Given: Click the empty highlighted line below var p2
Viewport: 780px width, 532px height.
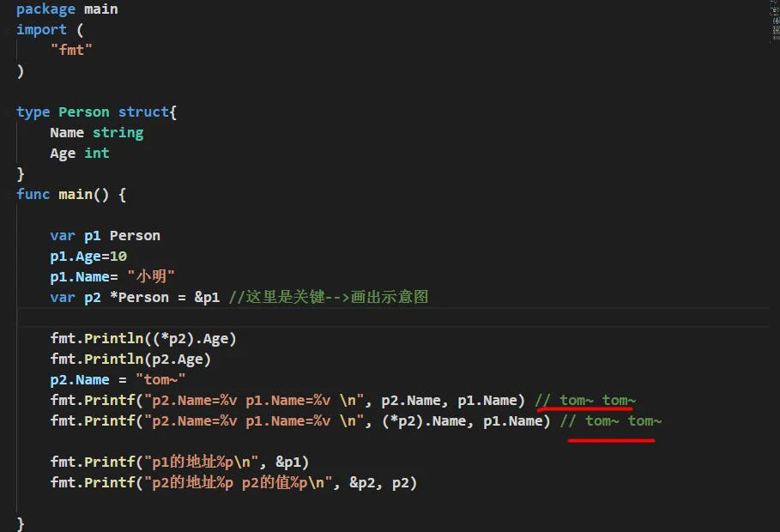Looking at the screenshot, I should [393, 317].
